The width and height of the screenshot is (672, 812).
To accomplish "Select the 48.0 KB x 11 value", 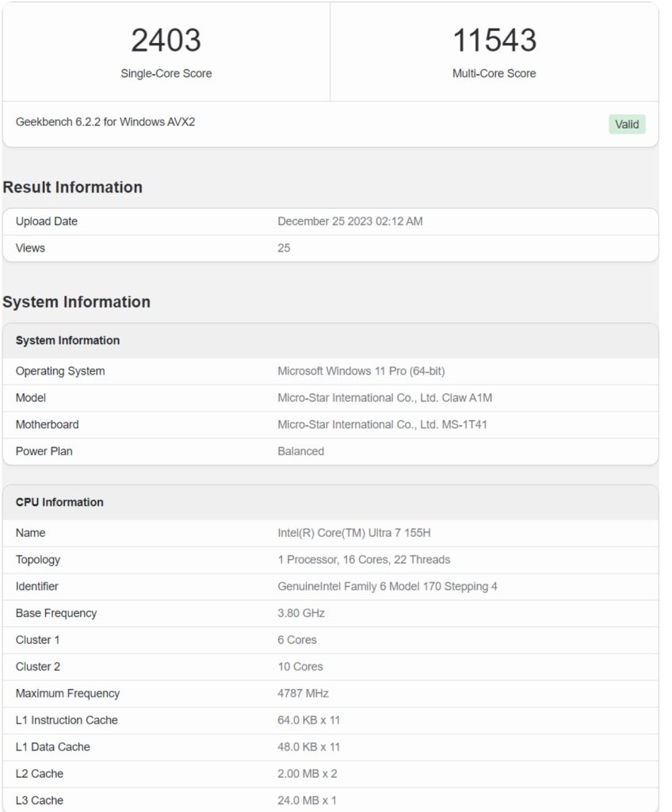I will tap(308, 747).
